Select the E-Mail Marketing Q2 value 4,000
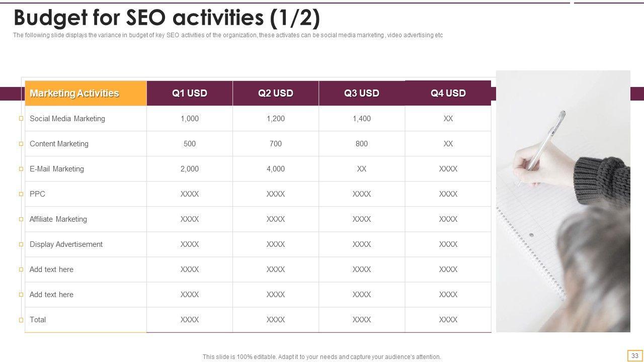 (276, 169)
